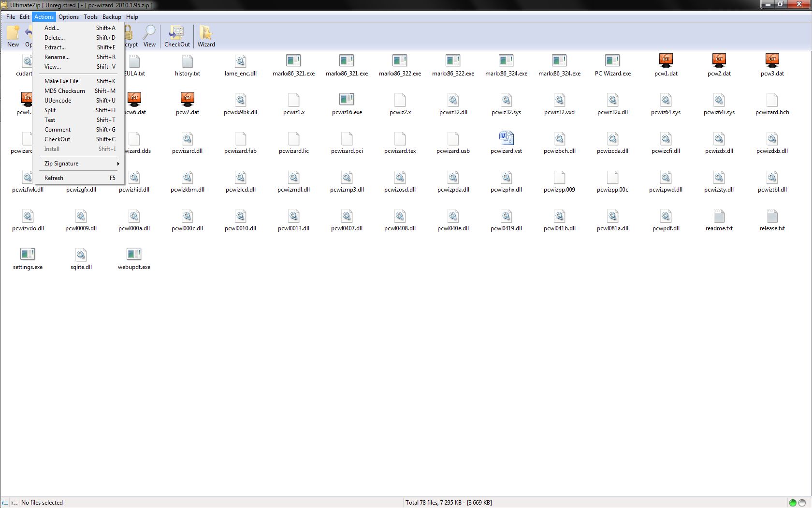Select pcwiz64i.sys file

click(719, 104)
